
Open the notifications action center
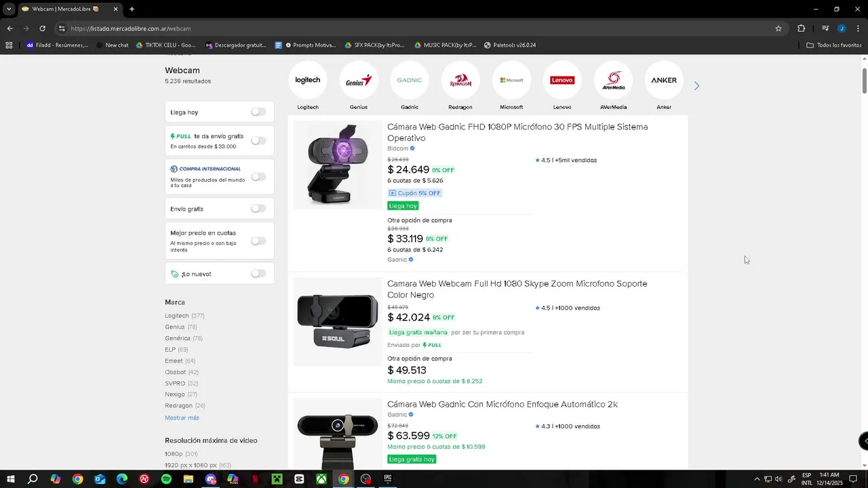click(853, 479)
